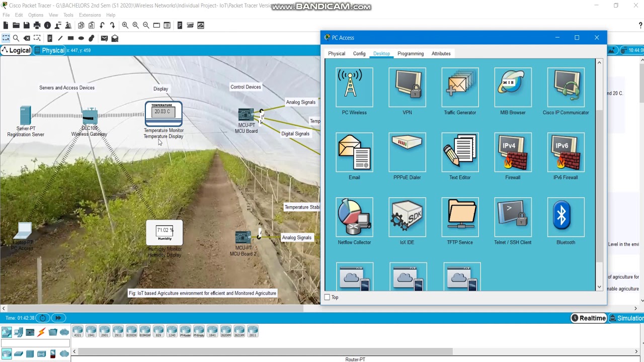This screenshot has width=644, height=362.
Task: Switch workspace to Logical view
Action: coord(16,50)
